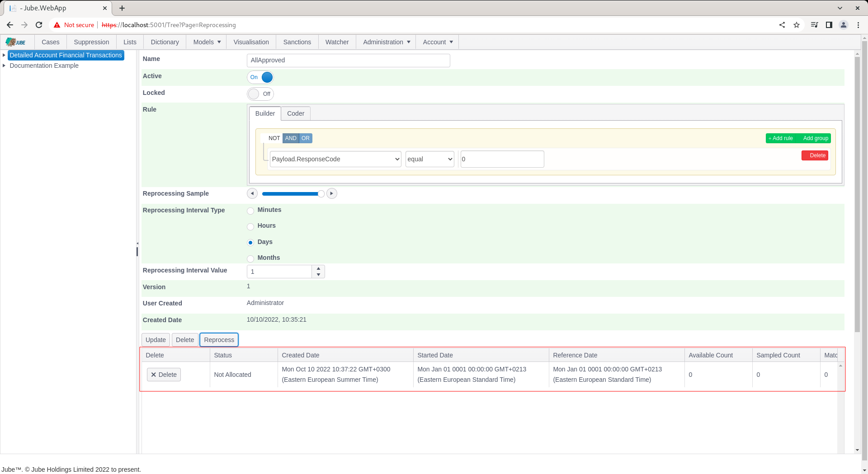Click the Reprocessing Sample slider handle
This screenshot has width=868, height=474.
coord(321,194)
